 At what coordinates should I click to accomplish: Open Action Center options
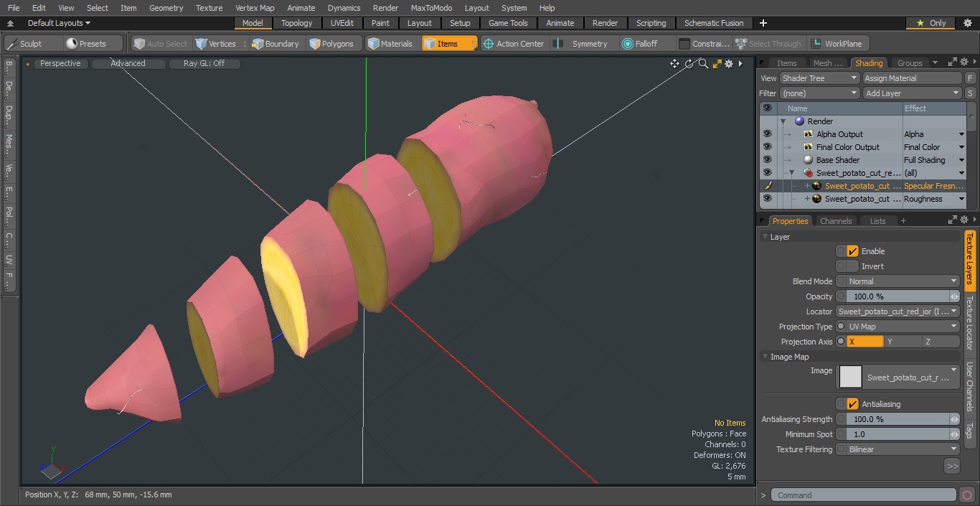[513, 44]
